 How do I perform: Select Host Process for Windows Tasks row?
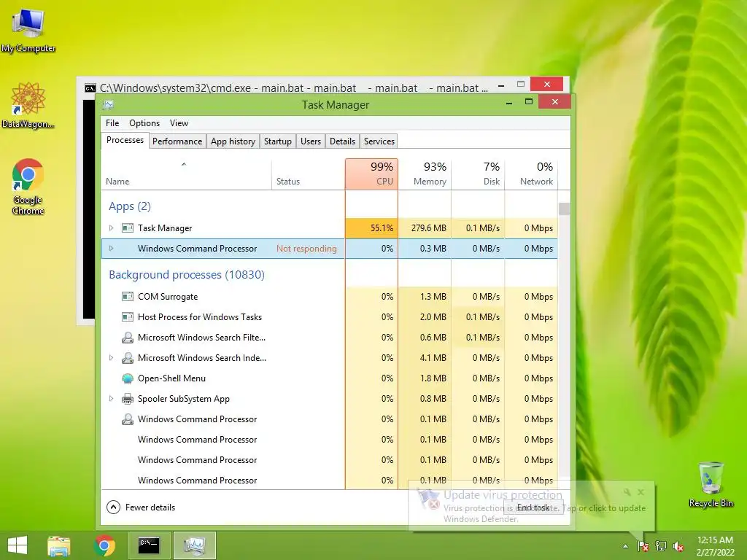click(329, 317)
